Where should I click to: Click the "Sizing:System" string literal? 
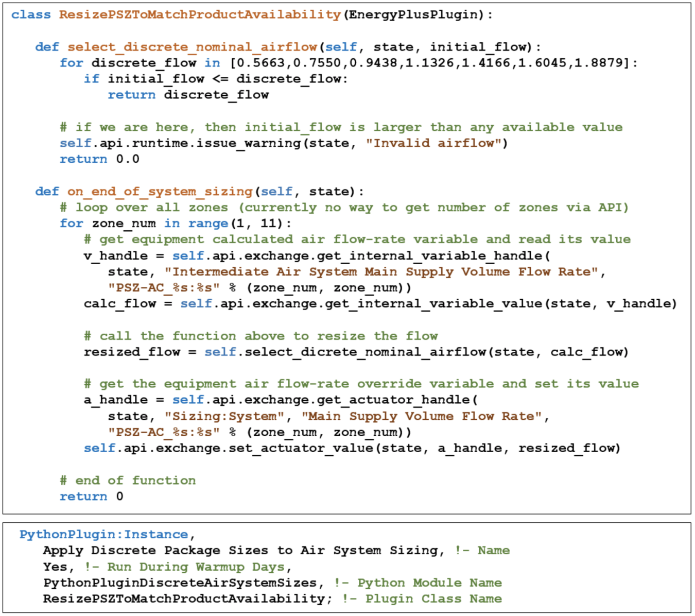point(224,416)
